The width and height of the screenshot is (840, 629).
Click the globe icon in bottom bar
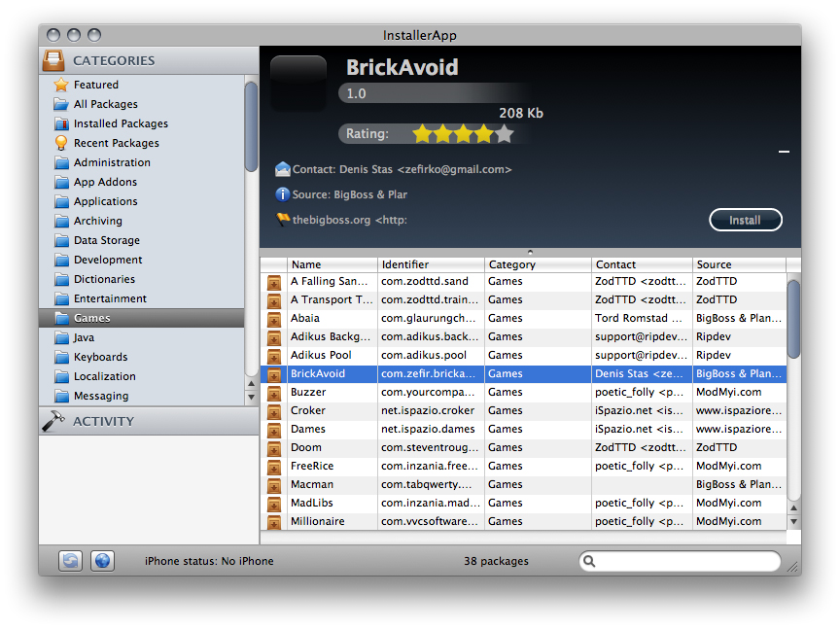point(102,561)
